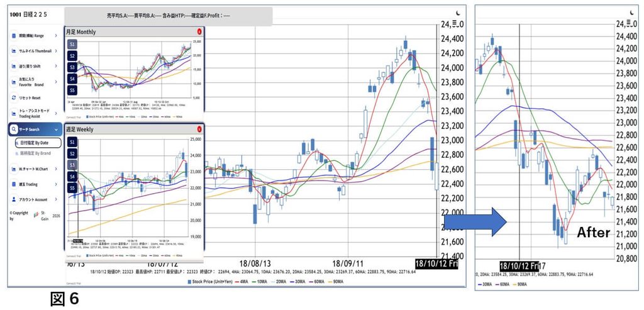Click the 18/08/13 date label
The image size is (644, 310).
point(255,264)
